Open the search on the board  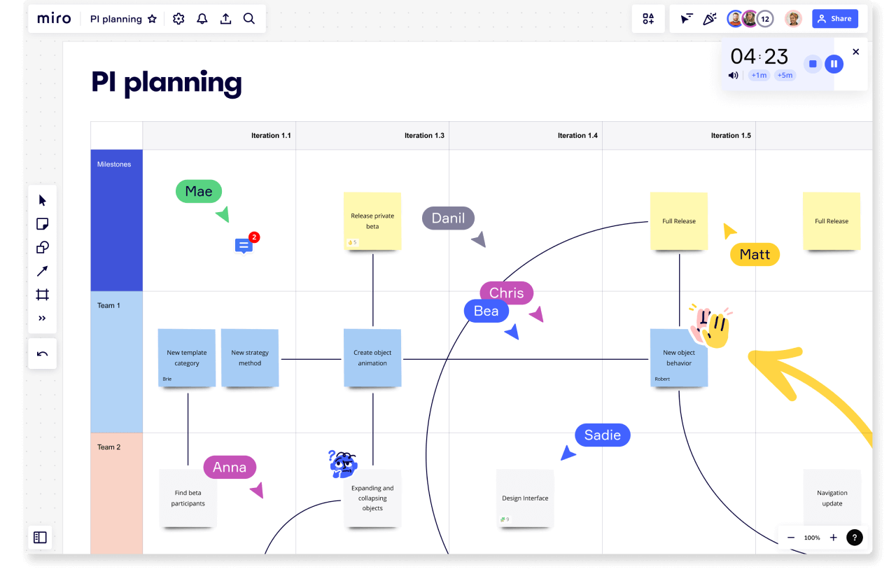[249, 18]
